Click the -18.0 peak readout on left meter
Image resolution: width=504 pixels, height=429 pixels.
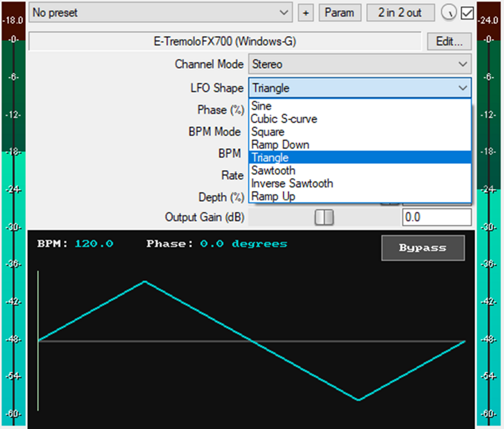(x=14, y=20)
